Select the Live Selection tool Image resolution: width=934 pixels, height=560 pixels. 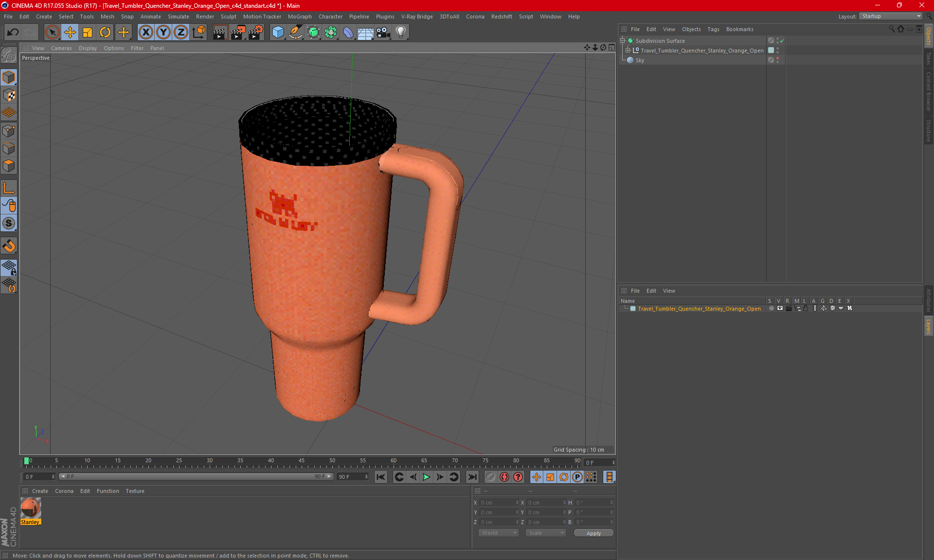tap(52, 32)
